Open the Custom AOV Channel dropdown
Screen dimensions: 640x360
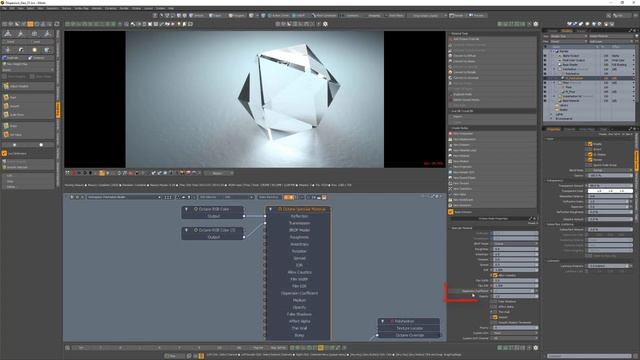[516, 338]
